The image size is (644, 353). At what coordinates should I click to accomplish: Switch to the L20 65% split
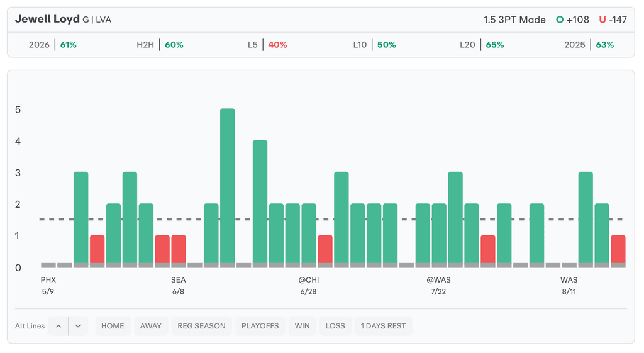coord(481,45)
